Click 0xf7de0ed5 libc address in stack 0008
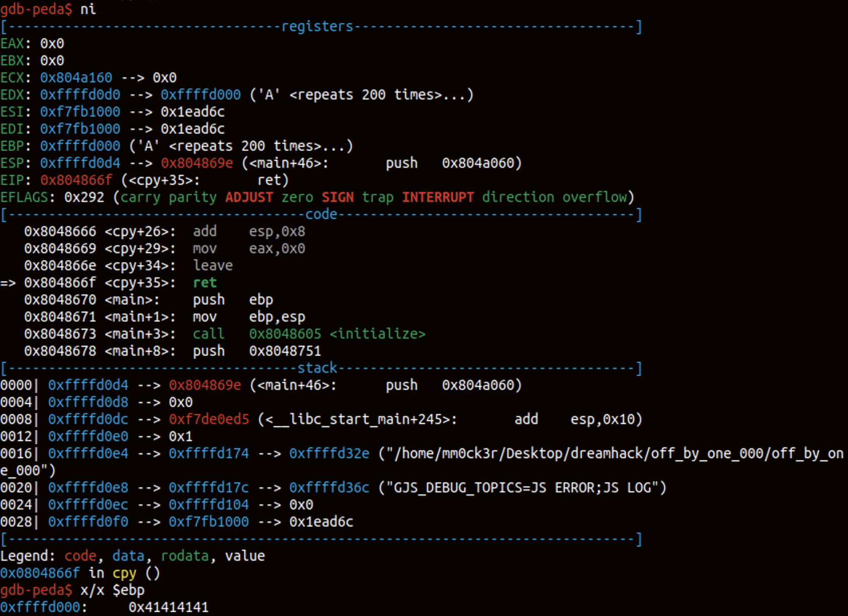Screen dimensions: 848x616 click(x=209, y=420)
